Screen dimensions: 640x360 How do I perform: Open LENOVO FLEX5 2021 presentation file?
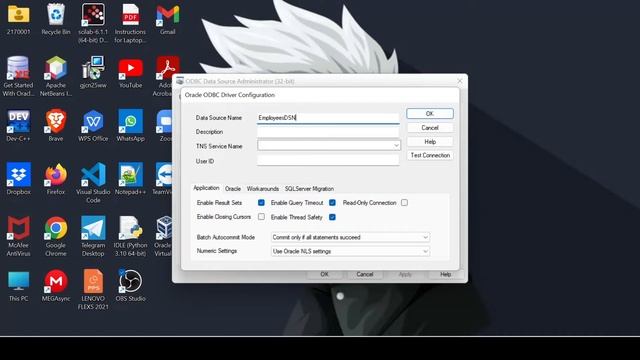click(x=93, y=290)
